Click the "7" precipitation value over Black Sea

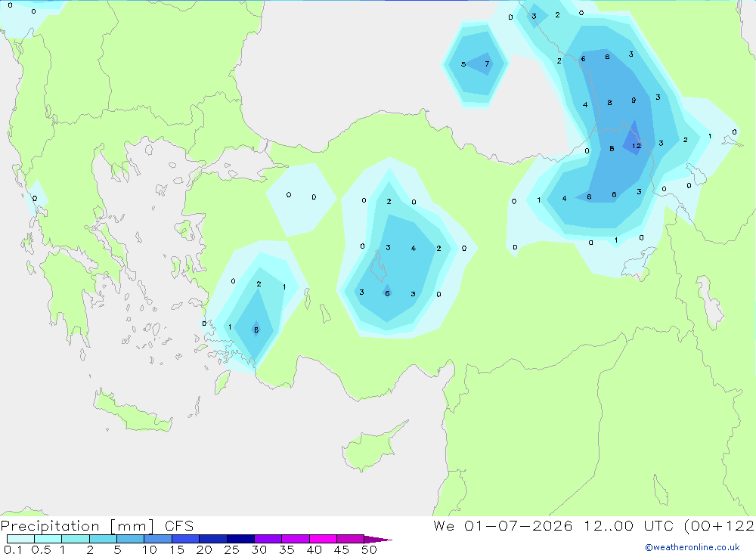click(x=487, y=63)
